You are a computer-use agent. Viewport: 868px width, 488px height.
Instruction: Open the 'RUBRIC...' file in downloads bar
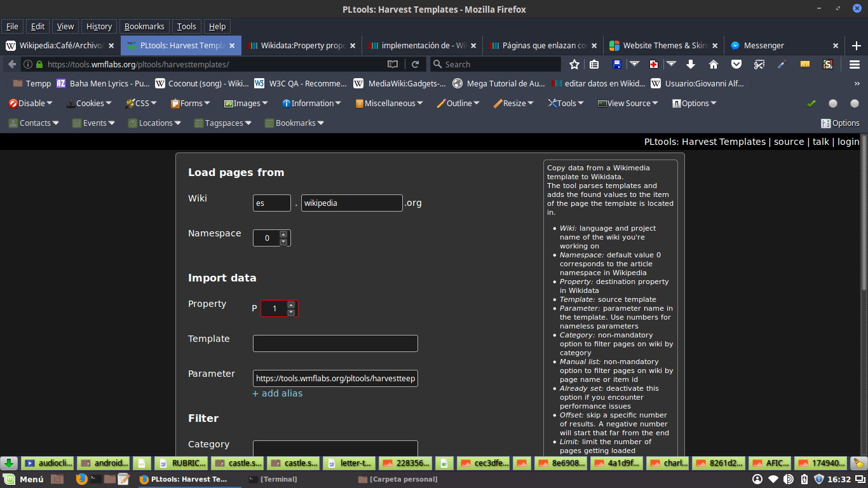tap(182, 463)
